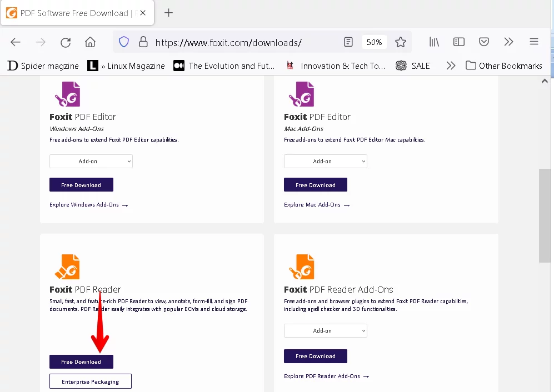Click the vertical scrollbar thumb

coord(545,215)
